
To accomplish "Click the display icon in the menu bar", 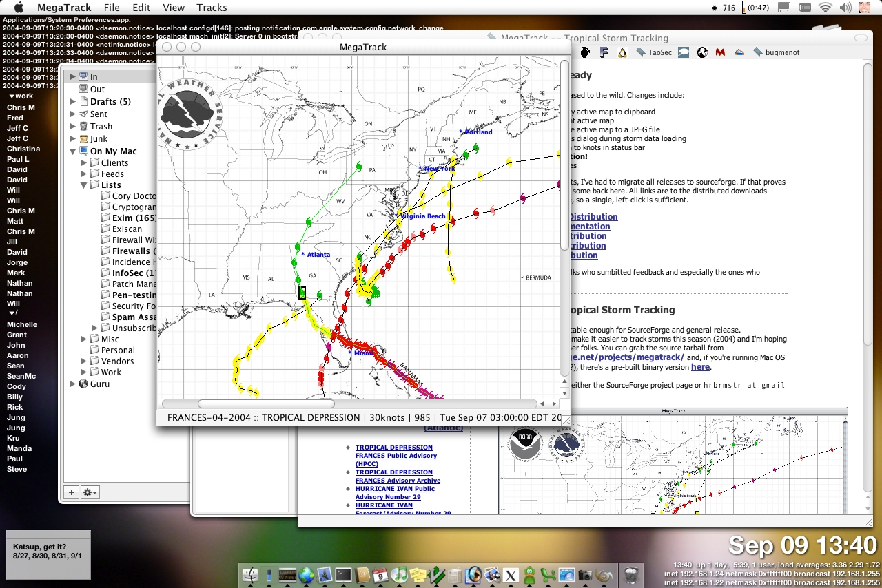I will (x=783, y=8).
